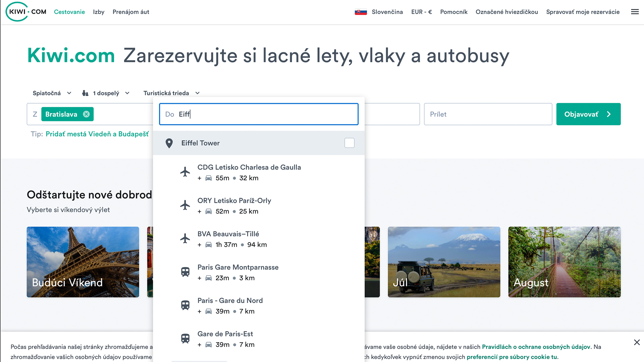Image resolution: width=644 pixels, height=362 pixels.
Task: Click the car icon in the Montparnasse 23m row
Action: [x=208, y=278]
